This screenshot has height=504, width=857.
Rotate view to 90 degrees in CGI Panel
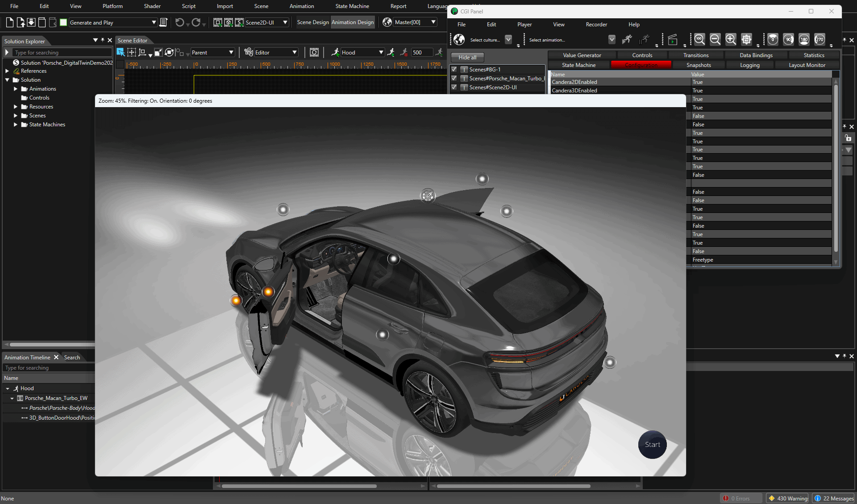[789, 40]
